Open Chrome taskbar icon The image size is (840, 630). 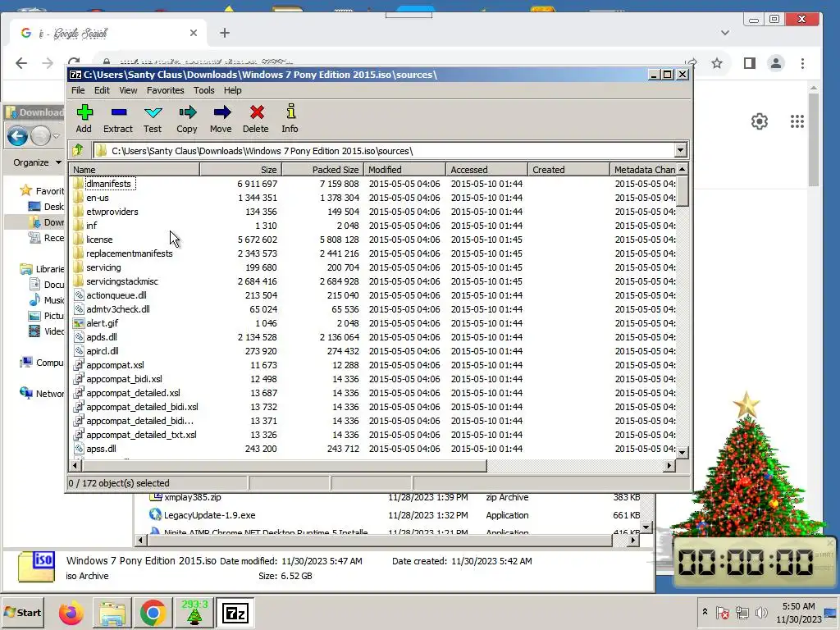click(x=153, y=613)
